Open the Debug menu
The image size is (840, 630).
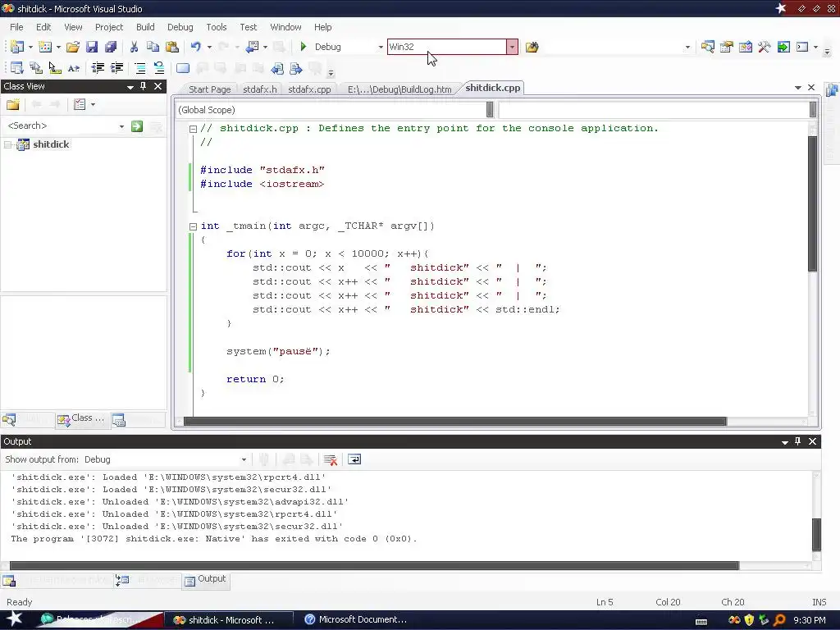click(180, 27)
